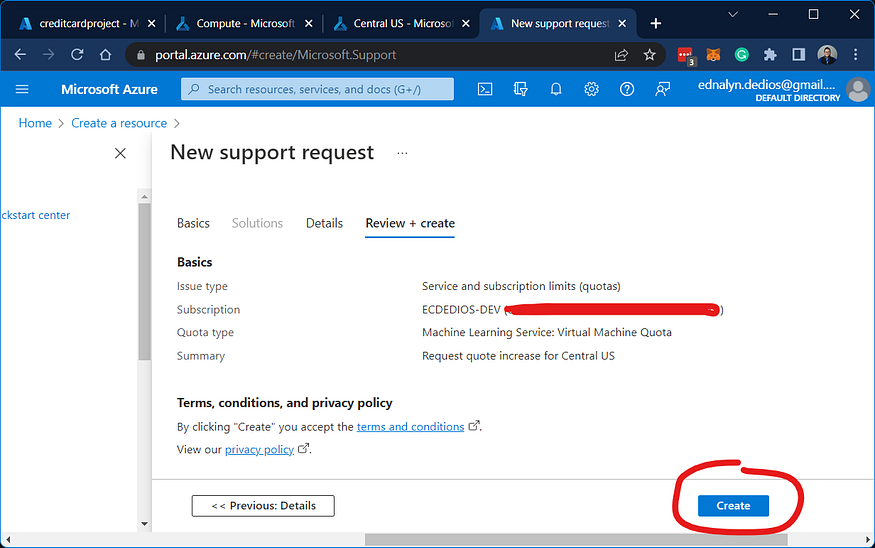Open the tab search chevron
The image size is (875, 548).
click(733, 15)
